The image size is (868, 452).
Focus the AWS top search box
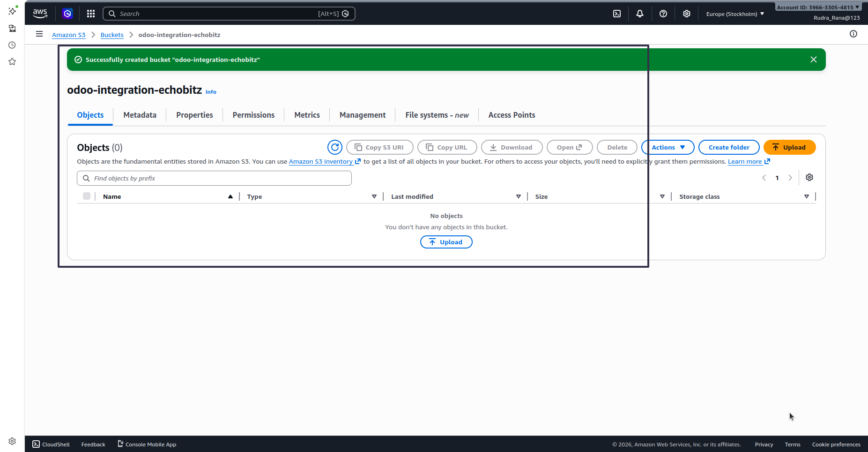tap(229, 14)
